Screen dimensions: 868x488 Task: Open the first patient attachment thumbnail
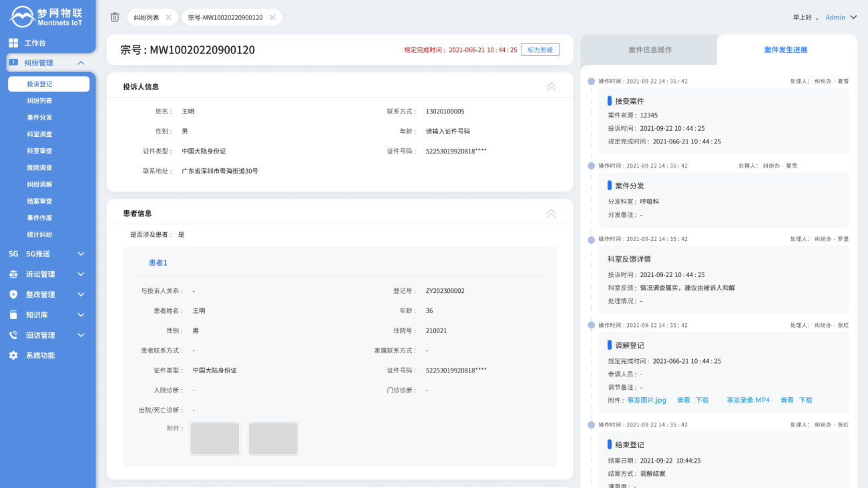click(x=215, y=439)
